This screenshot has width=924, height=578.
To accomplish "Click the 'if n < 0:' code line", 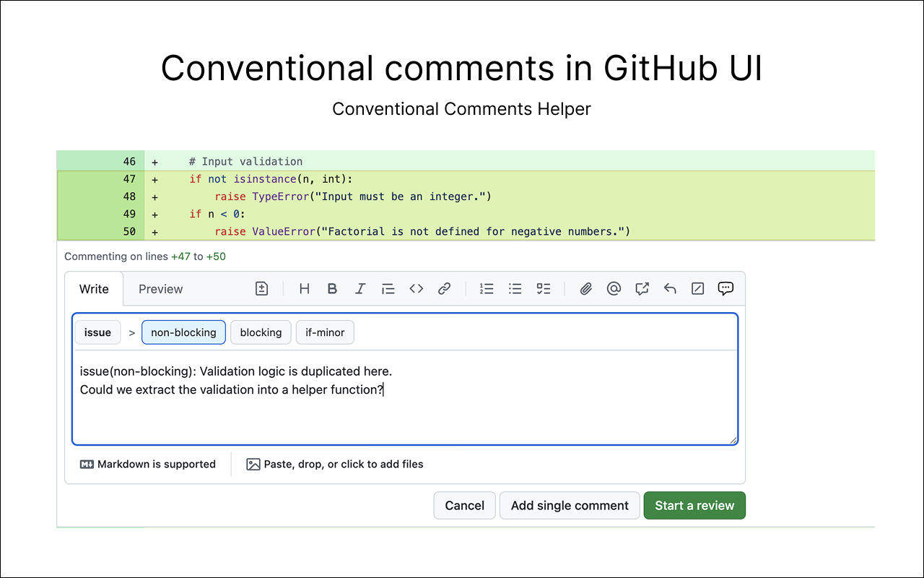I will (217, 214).
